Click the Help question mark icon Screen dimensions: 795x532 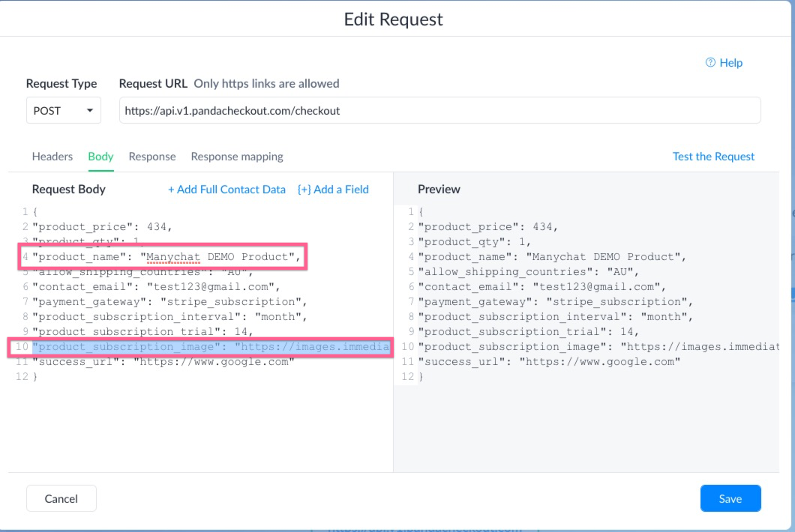pos(710,62)
